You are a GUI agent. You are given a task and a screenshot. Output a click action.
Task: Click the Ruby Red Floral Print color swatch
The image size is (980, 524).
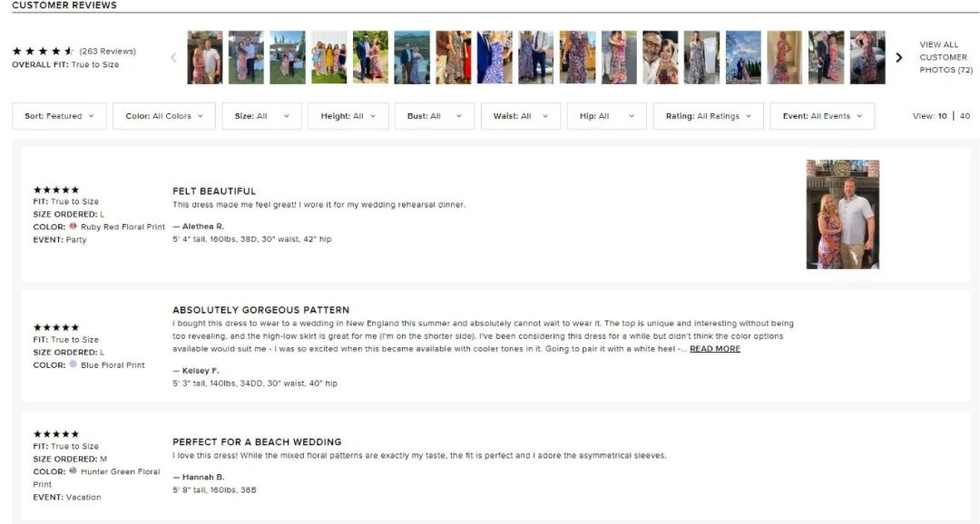click(73, 227)
